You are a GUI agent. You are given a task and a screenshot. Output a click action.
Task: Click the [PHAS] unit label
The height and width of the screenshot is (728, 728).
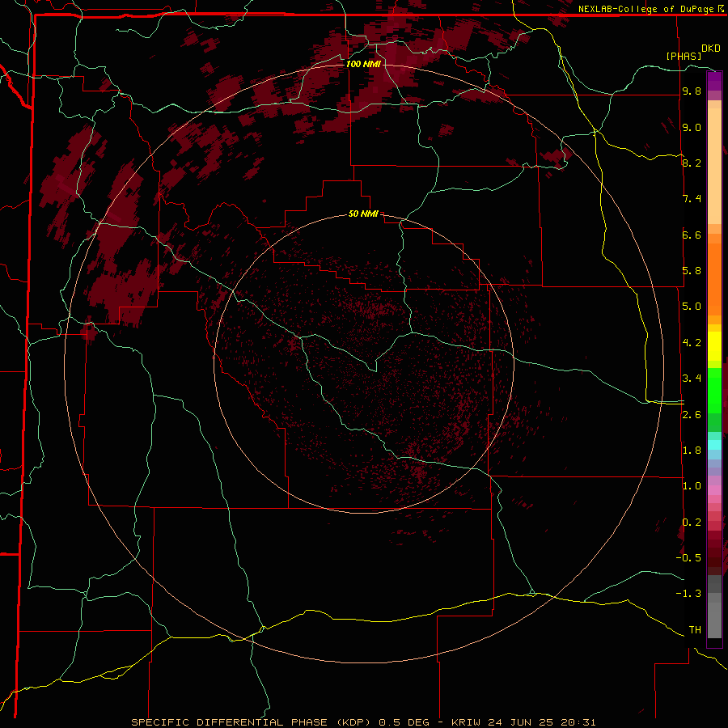coord(684,56)
